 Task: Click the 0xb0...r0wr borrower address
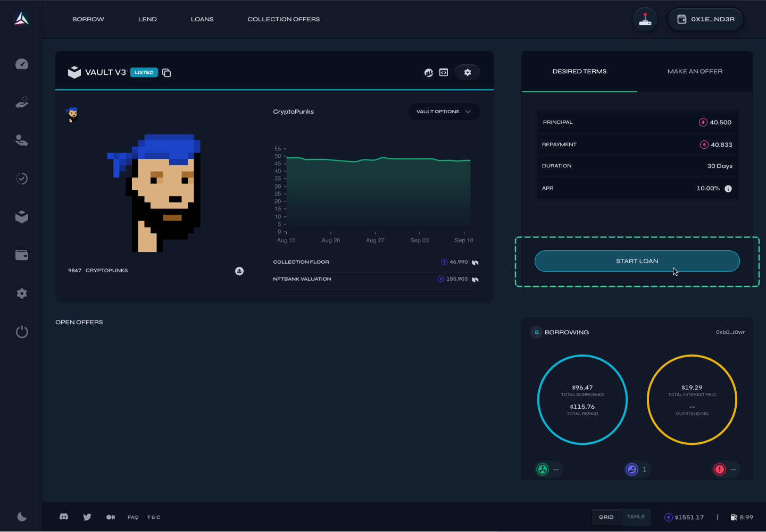pyautogui.click(x=730, y=332)
